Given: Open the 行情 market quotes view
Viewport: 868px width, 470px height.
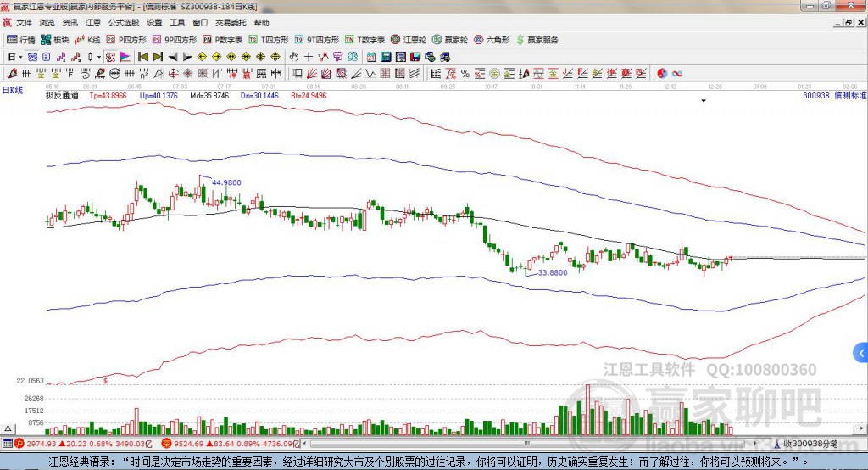Looking at the screenshot, I should [x=20, y=39].
